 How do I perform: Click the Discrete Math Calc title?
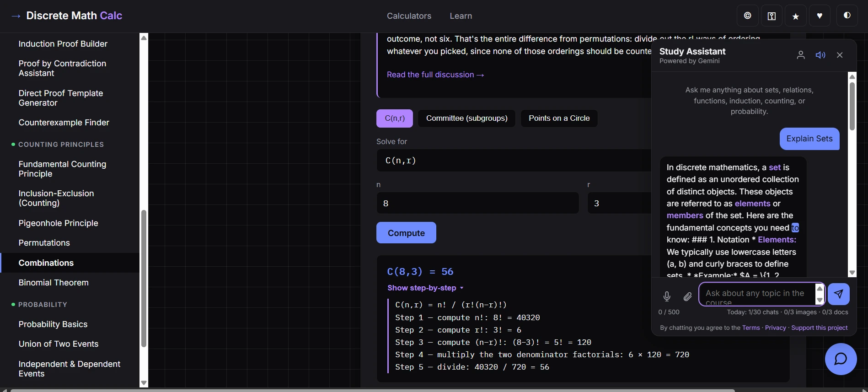pyautogui.click(x=74, y=16)
